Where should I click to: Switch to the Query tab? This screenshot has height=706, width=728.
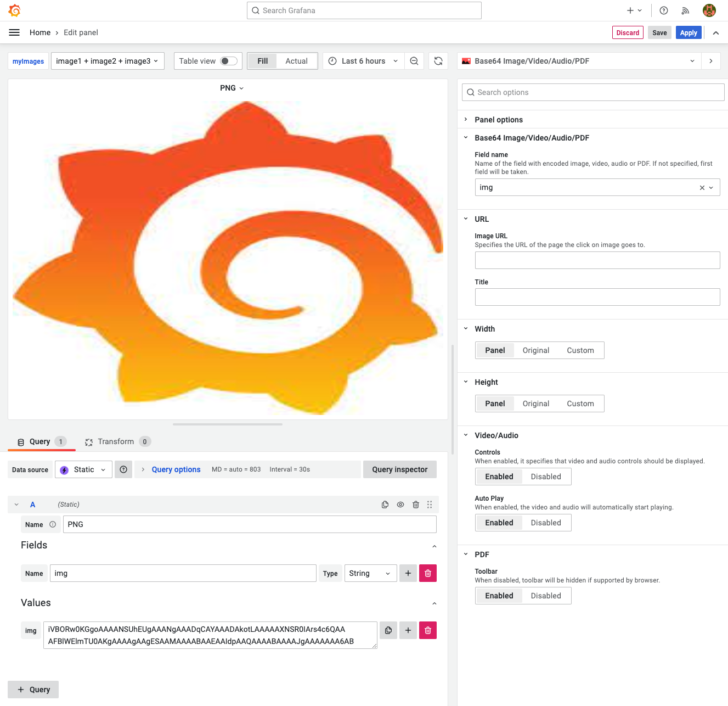[42, 441]
